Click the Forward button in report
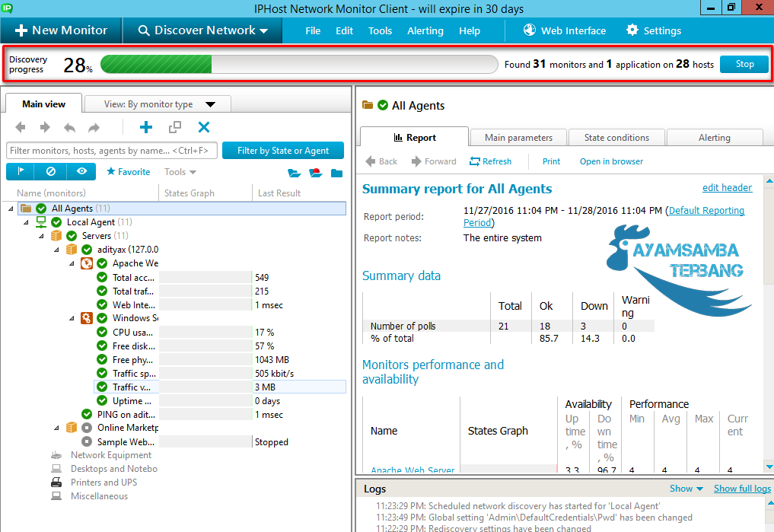Screen dimensions: 774x532 click(434, 161)
